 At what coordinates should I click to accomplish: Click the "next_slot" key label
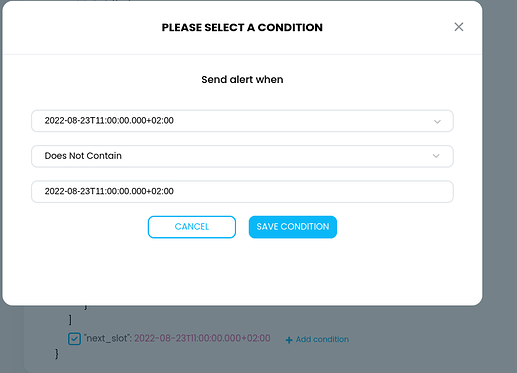(107, 338)
